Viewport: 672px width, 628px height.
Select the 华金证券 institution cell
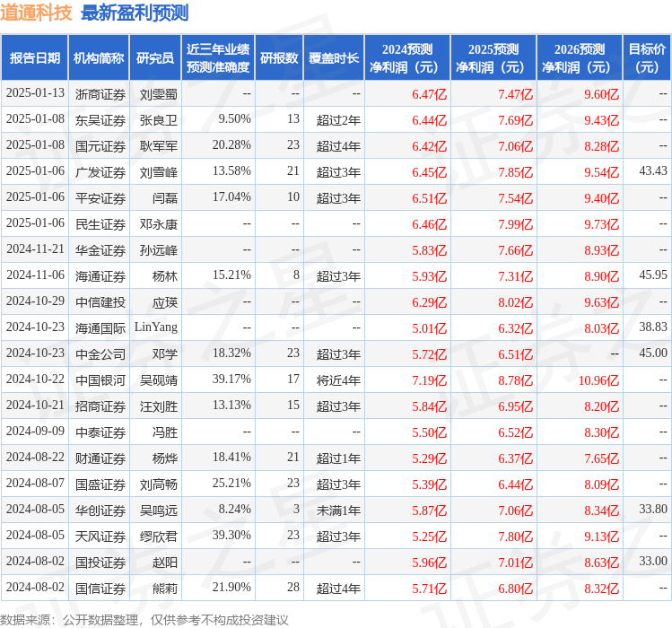coord(100,250)
